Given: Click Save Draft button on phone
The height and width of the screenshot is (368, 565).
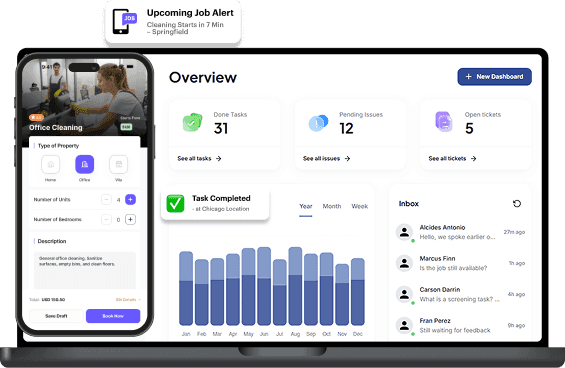Looking at the screenshot, I should (57, 316).
